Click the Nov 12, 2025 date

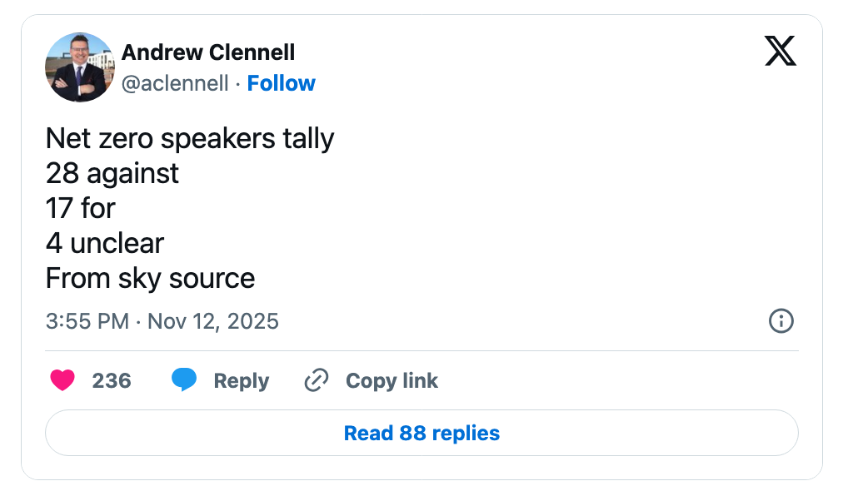click(213, 321)
